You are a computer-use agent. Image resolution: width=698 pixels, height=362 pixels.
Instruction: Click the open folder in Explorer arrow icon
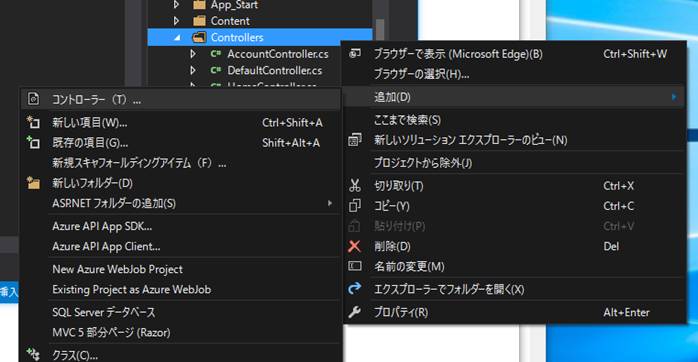(x=355, y=289)
